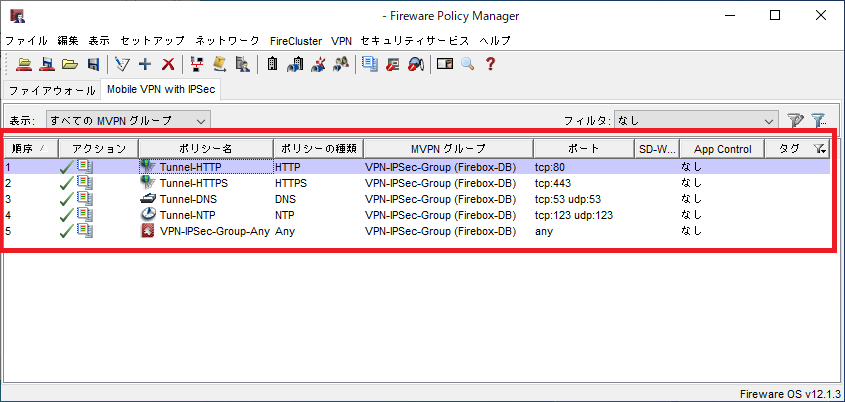Sort by the アクション column header
The image size is (845, 402).
pos(99,149)
